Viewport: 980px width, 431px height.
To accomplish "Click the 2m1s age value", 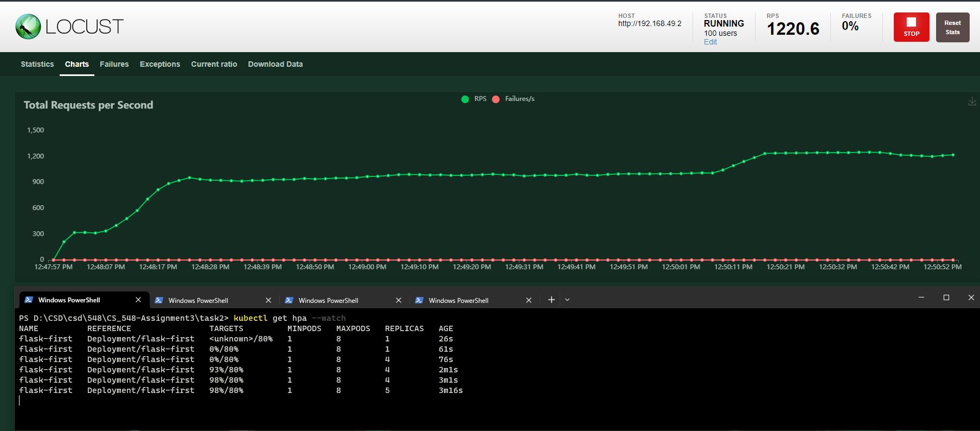I will (x=449, y=370).
